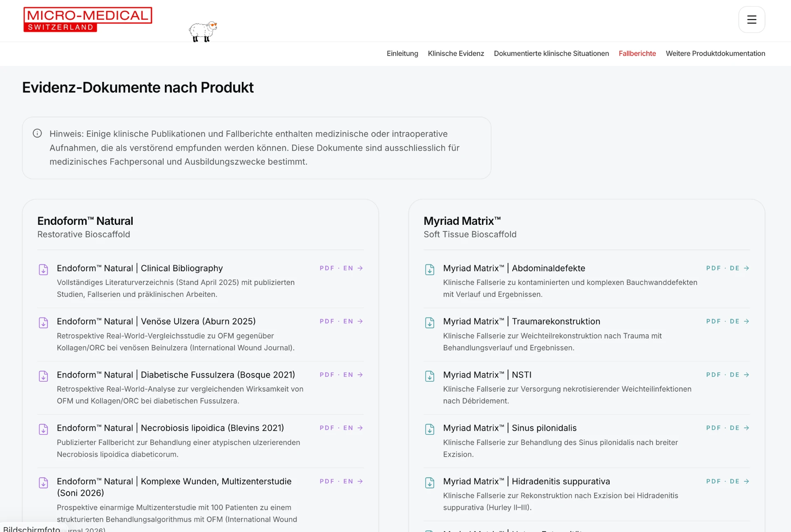Click download icon for Komplexe Wunden Multizenterstudie

(43, 483)
